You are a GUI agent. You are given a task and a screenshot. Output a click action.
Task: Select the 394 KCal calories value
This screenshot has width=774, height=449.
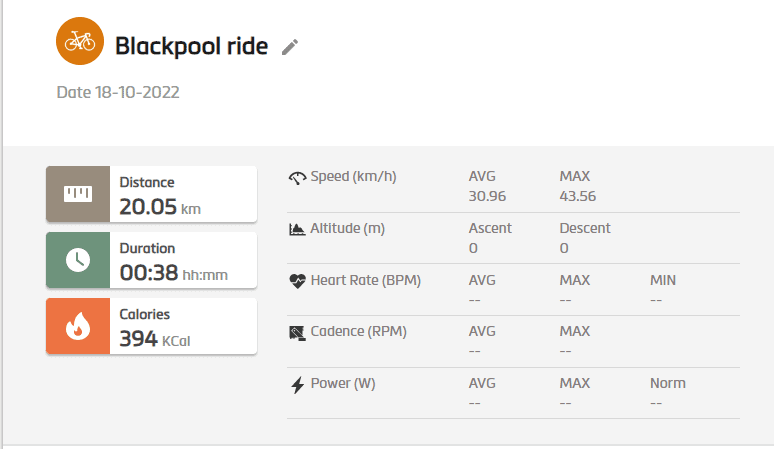(155, 339)
